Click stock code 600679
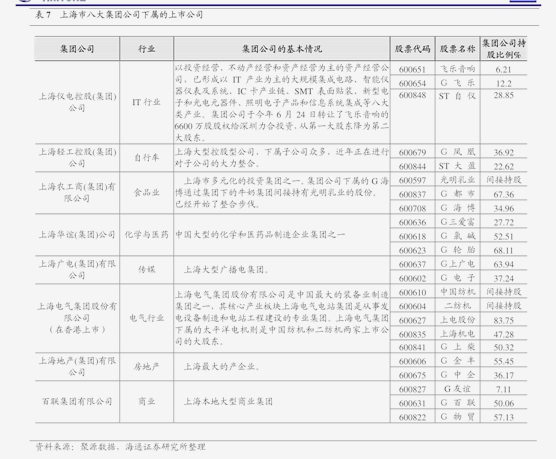The width and height of the screenshot is (556, 459). tap(412, 153)
